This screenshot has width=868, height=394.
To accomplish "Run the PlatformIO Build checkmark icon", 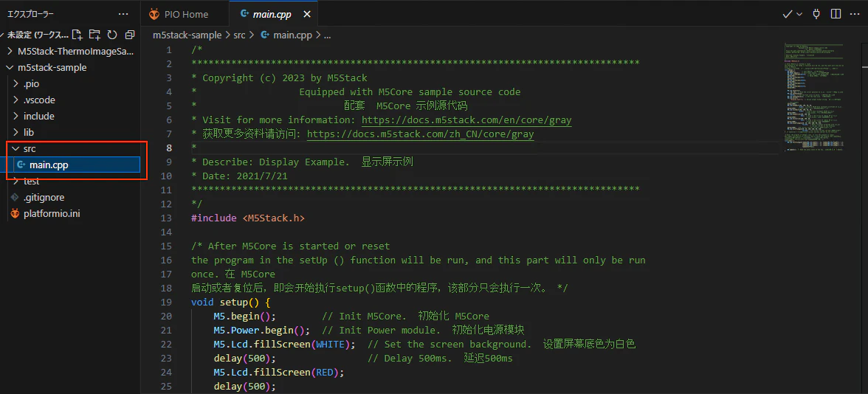I will (x=787, y=15).
